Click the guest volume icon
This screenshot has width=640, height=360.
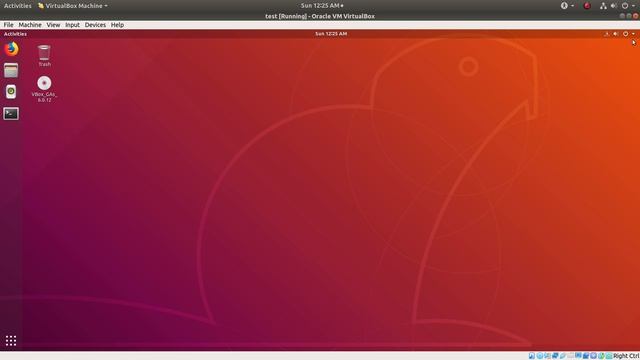point(616,34)
